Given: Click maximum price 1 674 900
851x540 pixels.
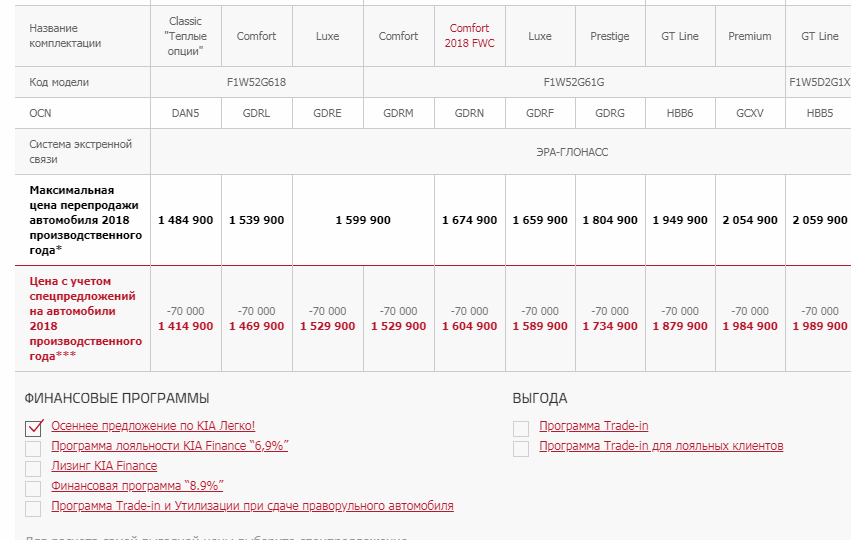Looking at the screenshot, I should [x=469, y=220].
